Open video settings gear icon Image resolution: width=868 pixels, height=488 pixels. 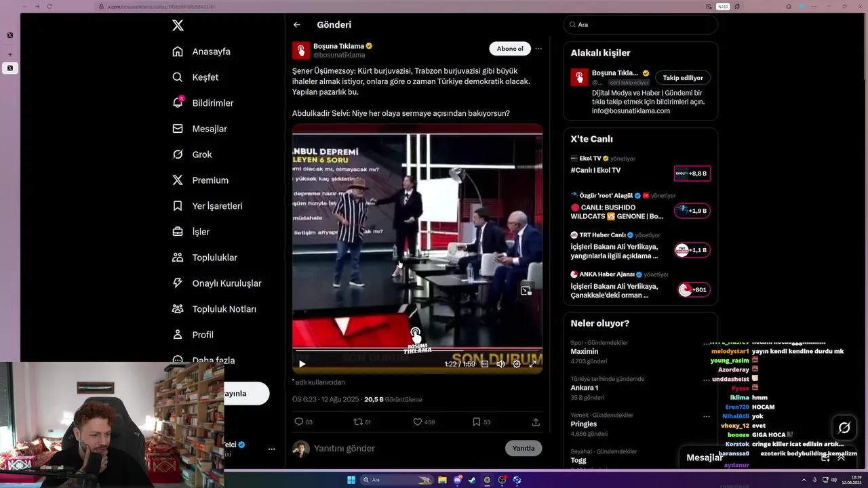pyautogui.click(x=517, y=364)
